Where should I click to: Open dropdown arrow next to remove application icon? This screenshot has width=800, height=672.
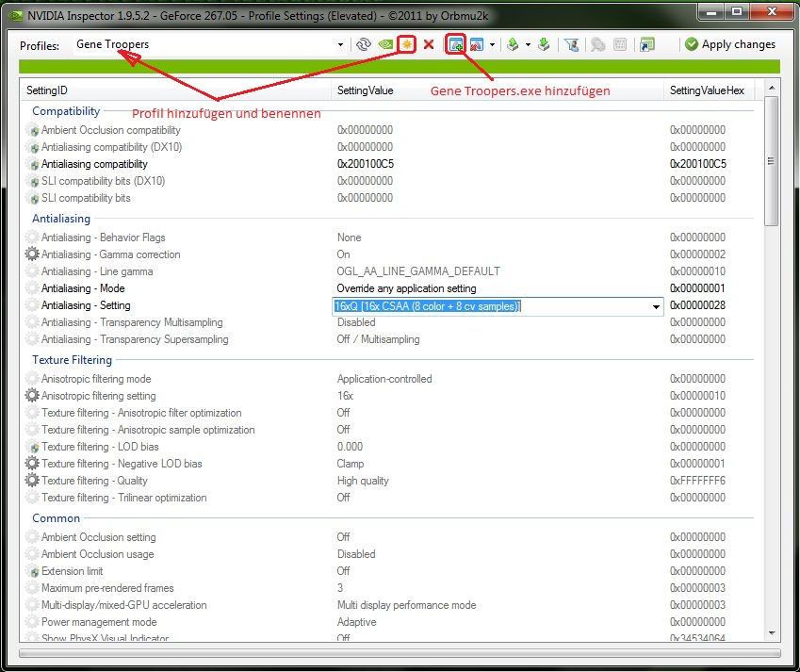pos(492,45)
